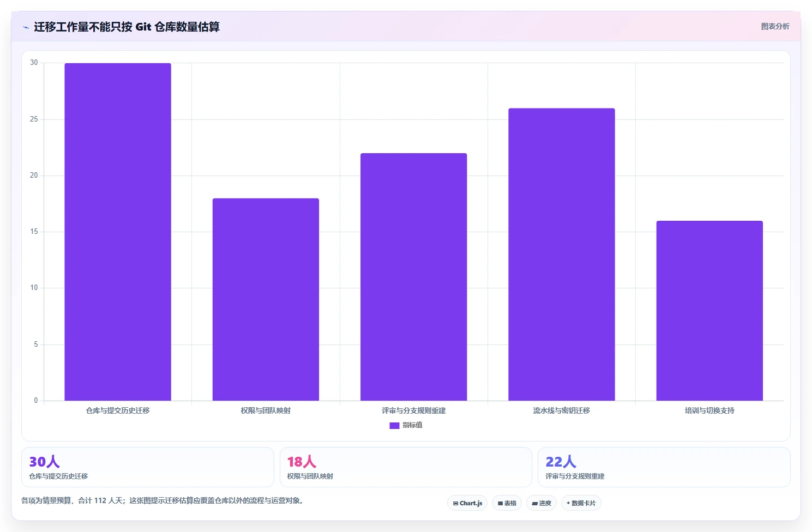Click the axis label 流水线与密钥迁移
The width and height of the screenshot is (812, 532).
point(562,410)
